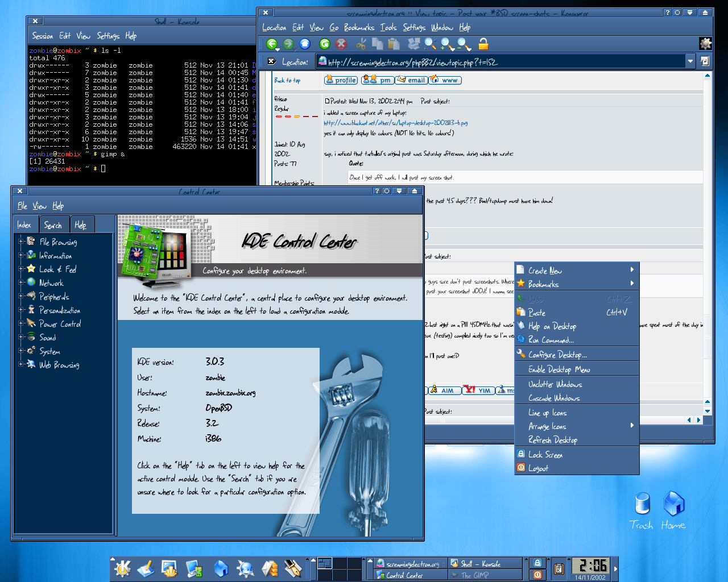Click the padlock security icon in Konqueror
Image resolution: width=728 pixels, height=582 pixels.
pyautogui.click(x=483, y=44)
